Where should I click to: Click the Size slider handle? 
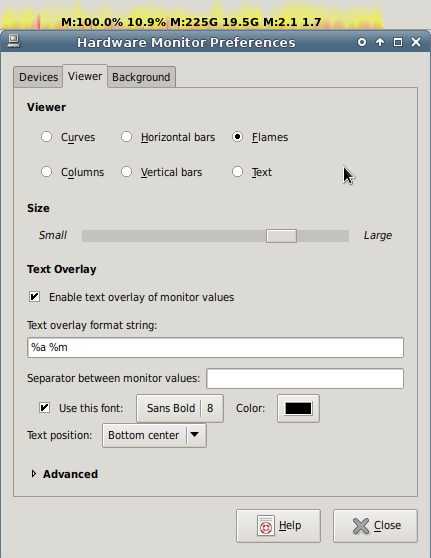[281, 236]
